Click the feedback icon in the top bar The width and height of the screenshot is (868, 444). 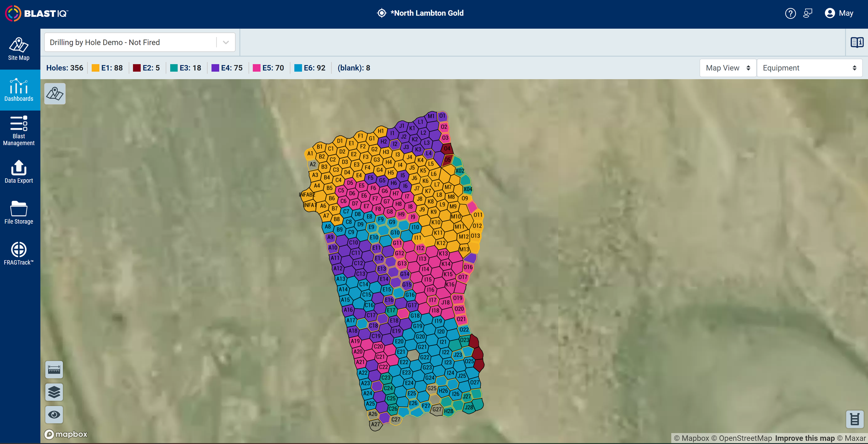808,13
